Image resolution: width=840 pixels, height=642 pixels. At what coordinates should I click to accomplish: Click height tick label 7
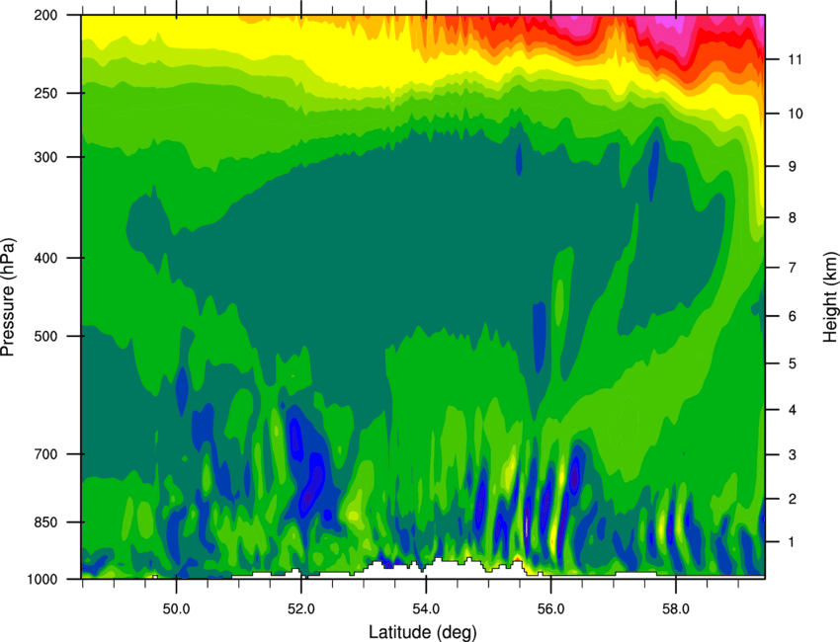point(793,268)
